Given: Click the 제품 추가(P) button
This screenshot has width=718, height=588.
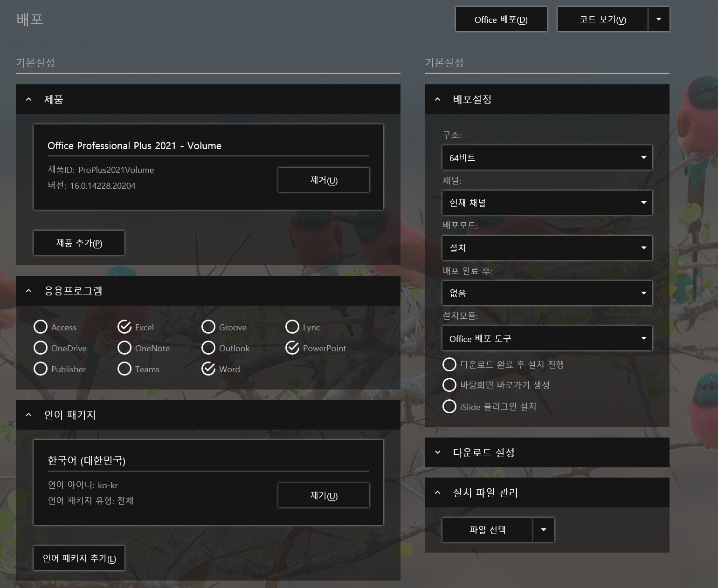Looking at the screenshot, I should (x=79, y=243).
